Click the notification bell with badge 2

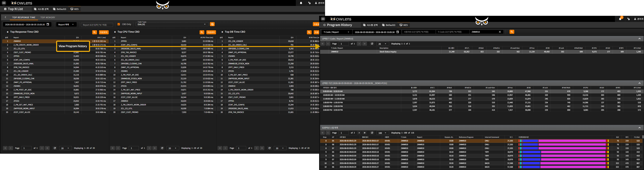coord(620,19)
